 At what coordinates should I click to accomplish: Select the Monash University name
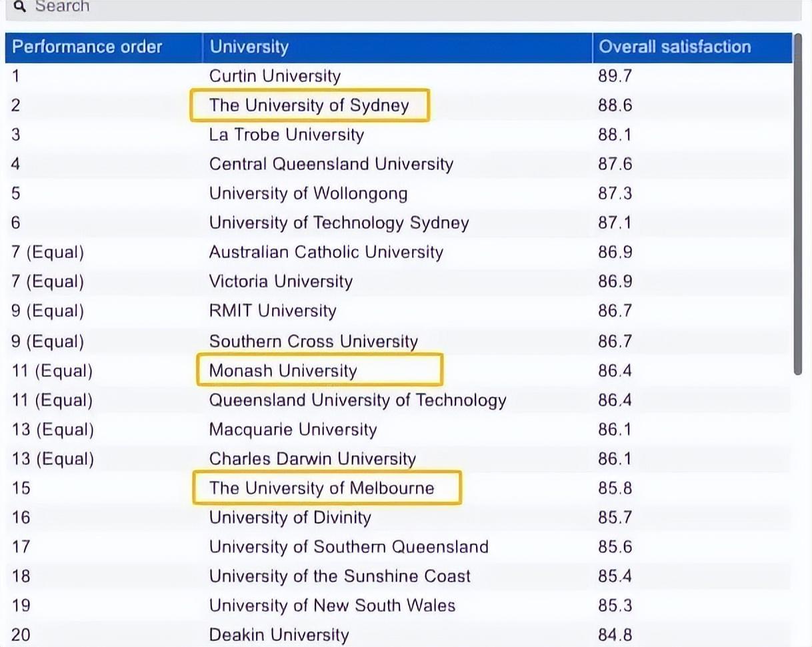click(283, 371)
